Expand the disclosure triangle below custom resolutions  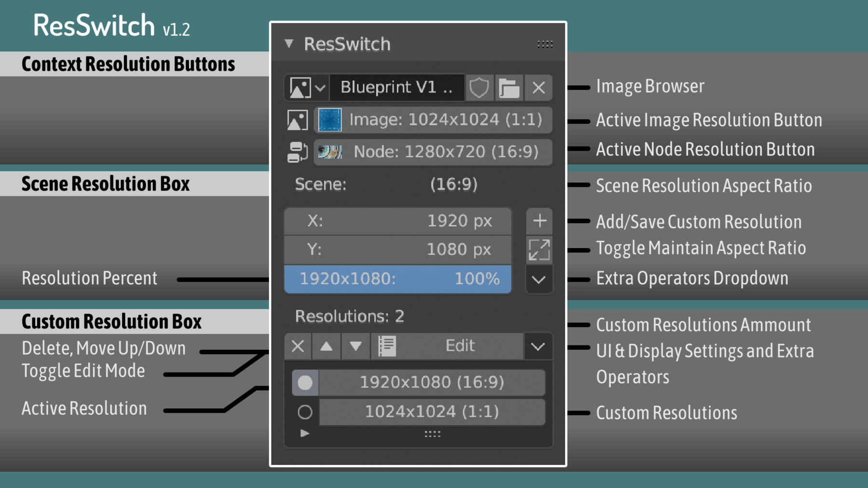point(304,433)
